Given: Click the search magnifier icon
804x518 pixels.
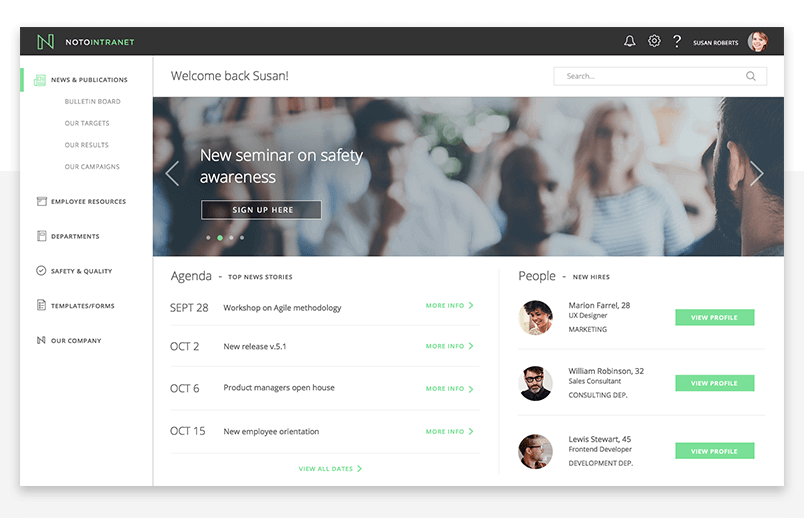Looking at the screenshot, I should click(x=751, y=76).
